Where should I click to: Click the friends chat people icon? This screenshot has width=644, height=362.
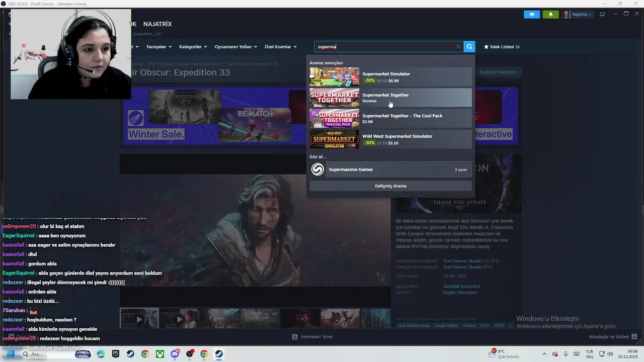point(634,337)
